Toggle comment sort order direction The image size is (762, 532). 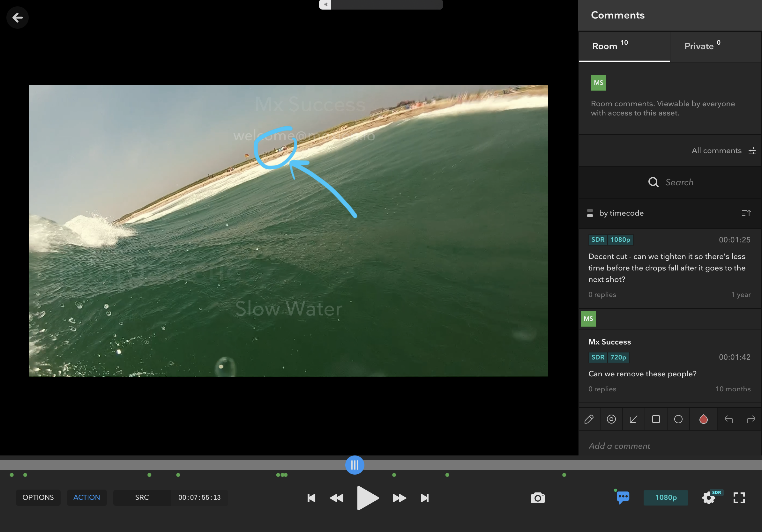pos(746,213)
